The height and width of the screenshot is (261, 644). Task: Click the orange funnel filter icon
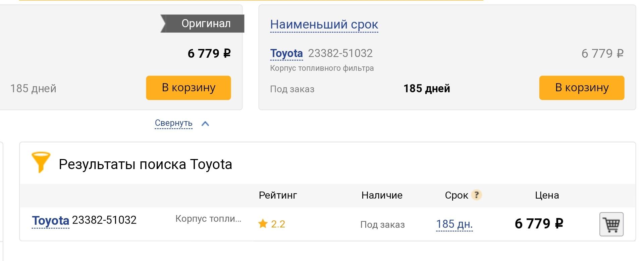(41, 162)
